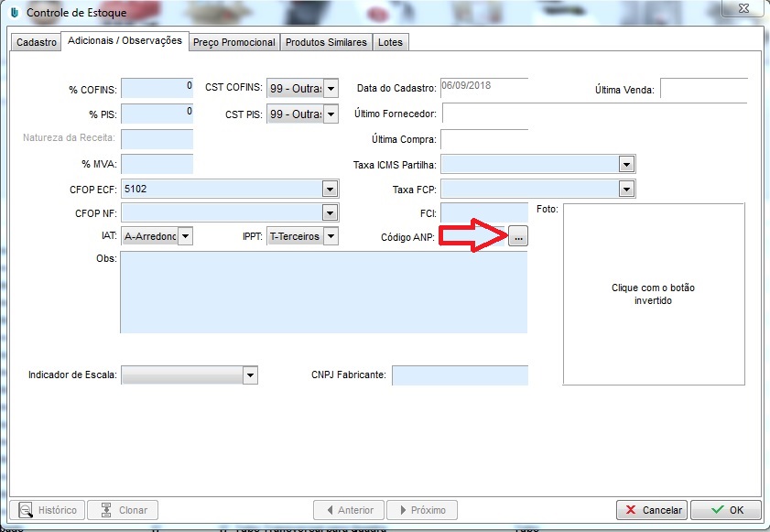
Task: Click the Código ANP ellipsis browse button
Action: click(518, 236)
